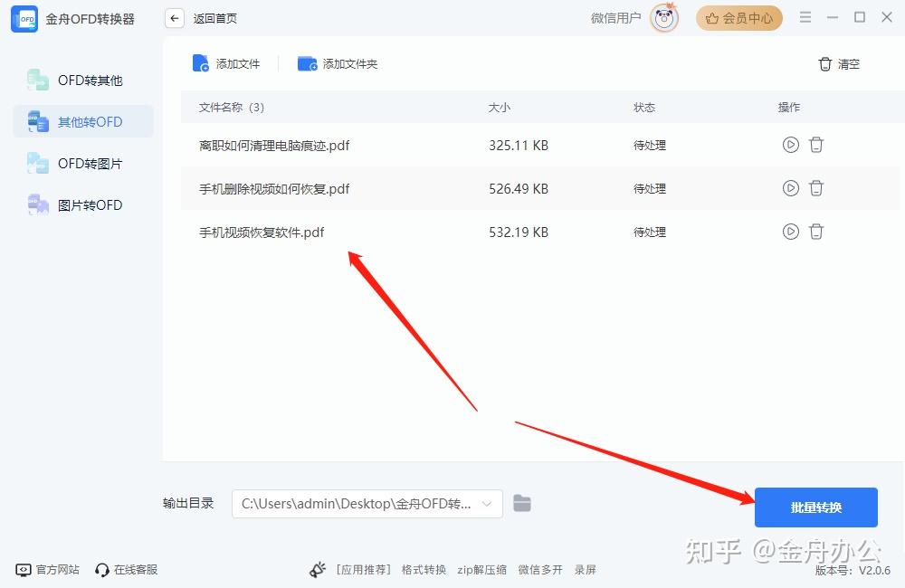Delete 离职如何清理电脑痕迹.pdf from the list
This screenshot has height=588, width=905.
coord(816,144)
